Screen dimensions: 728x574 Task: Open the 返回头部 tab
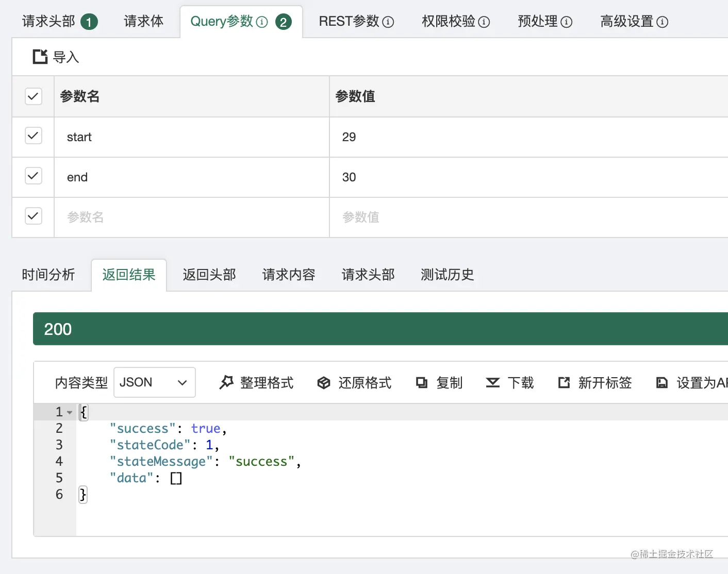pyautogui.click(x=209, y=275)
